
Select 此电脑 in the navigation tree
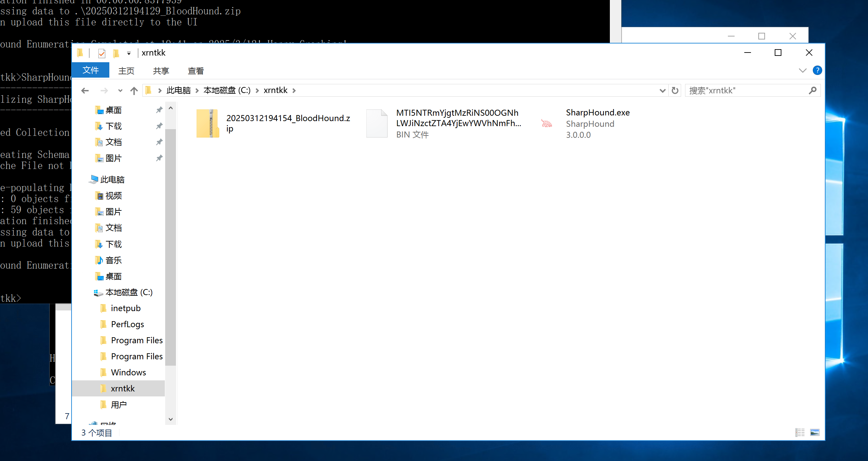[x=112, y=179]
